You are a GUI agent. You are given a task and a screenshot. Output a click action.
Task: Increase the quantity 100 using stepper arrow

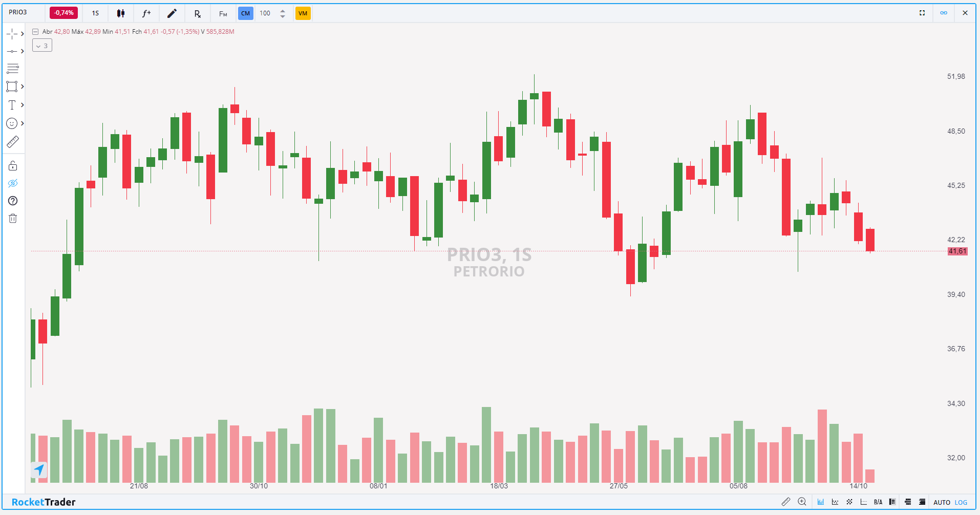point(283,10)
